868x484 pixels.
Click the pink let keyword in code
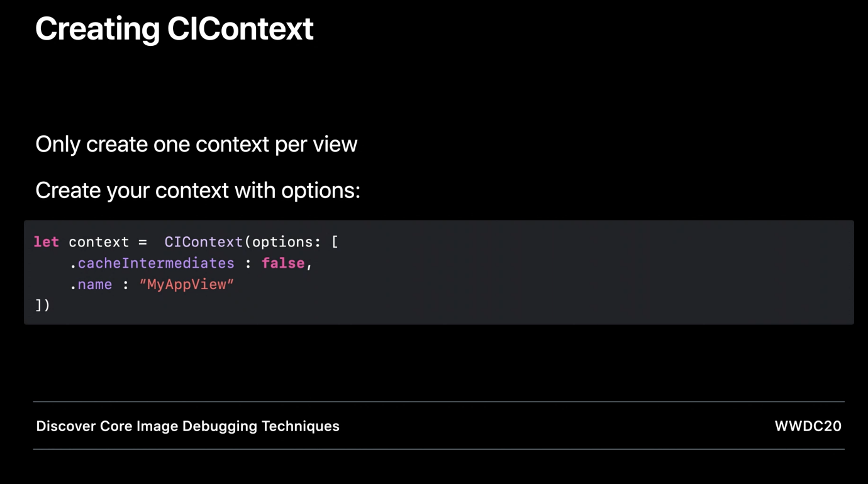pos(46,242)
